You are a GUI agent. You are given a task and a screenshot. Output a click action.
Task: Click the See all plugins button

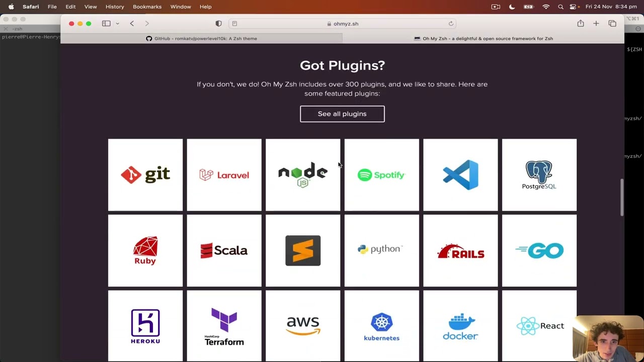pos(342,114)
